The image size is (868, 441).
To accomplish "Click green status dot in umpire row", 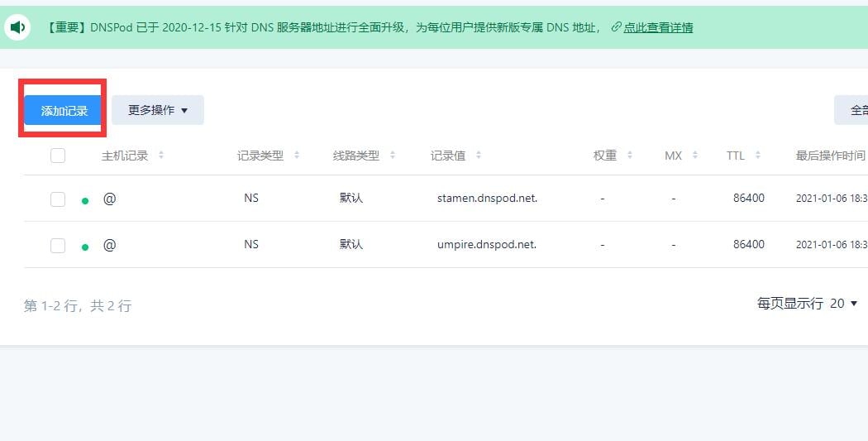I will pyautogui.click(x=85, y=247).
